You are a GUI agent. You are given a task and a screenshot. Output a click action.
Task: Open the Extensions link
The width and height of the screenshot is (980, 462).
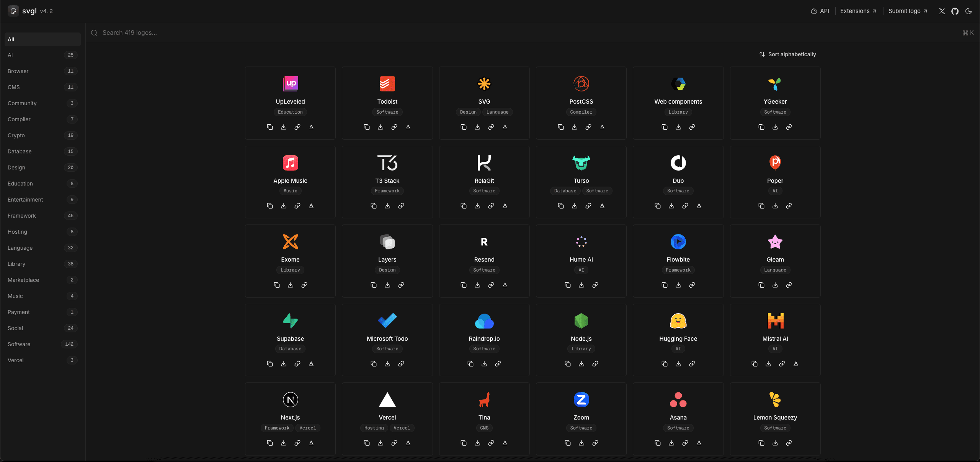(x=858, y=11)
